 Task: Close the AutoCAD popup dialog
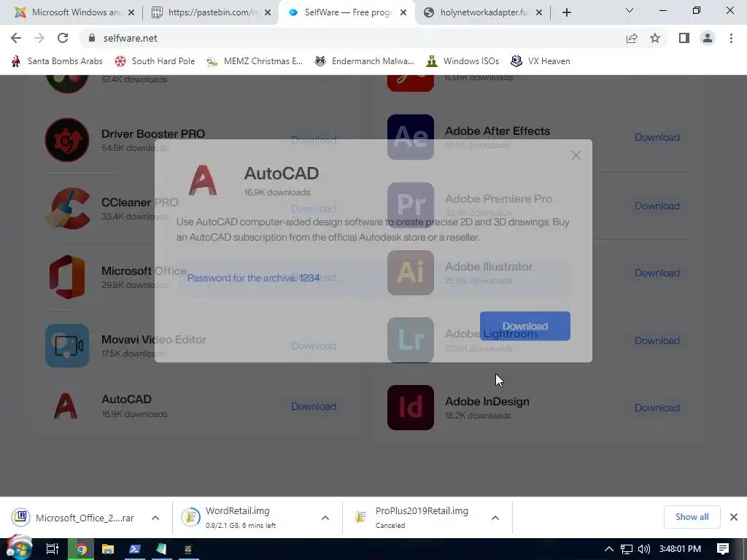(x=576, y=155)
